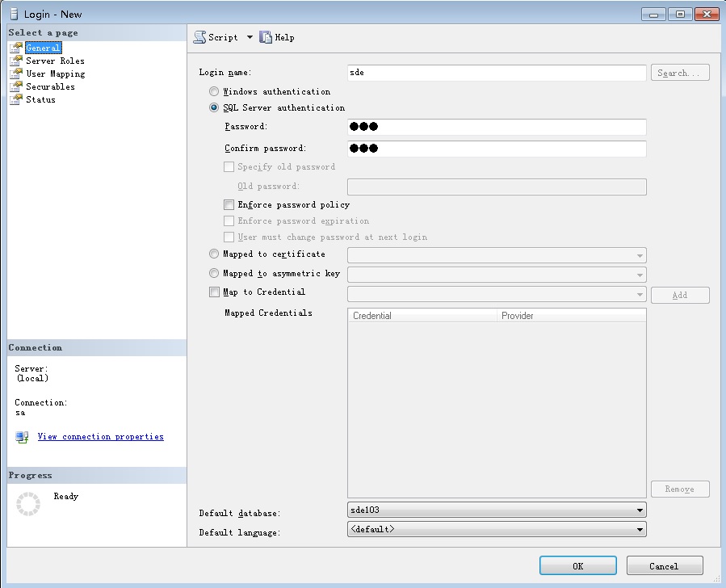The image size is (726, 588).
Task: Click the Help book icon
Action: (x=266, y=37)
